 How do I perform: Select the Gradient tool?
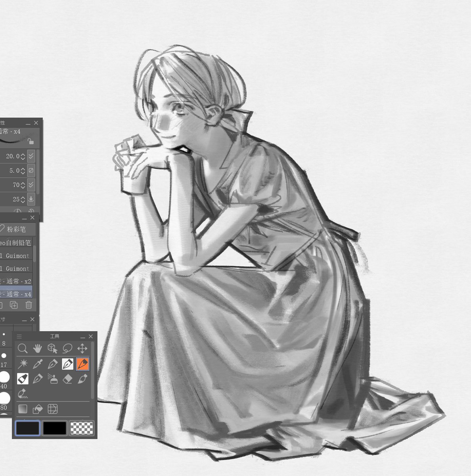click(x=23, y=409)
